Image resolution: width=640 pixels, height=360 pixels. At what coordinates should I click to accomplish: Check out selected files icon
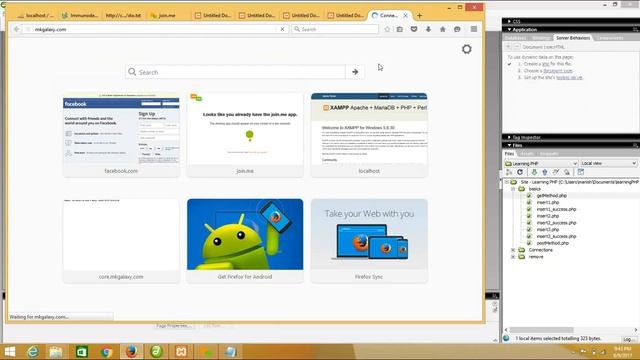[x=556, y=172]
